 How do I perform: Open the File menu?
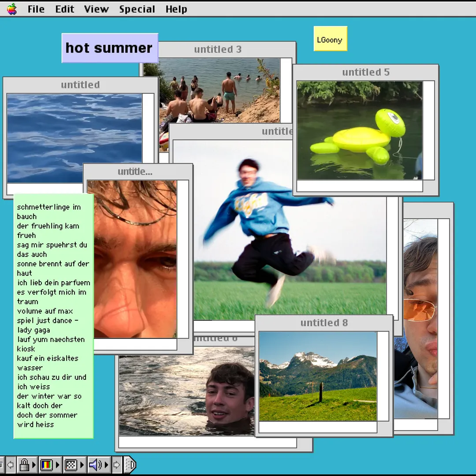pos(36,9)
